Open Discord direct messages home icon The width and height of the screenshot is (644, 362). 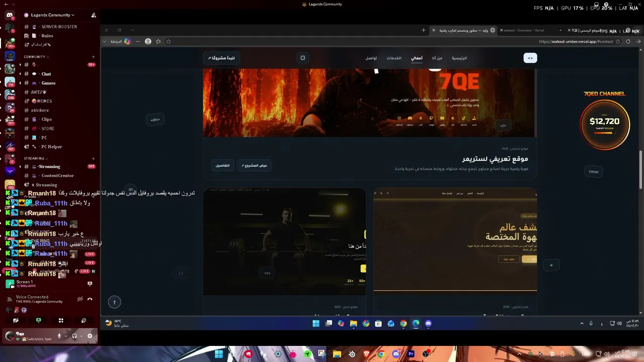click(10, 15)
